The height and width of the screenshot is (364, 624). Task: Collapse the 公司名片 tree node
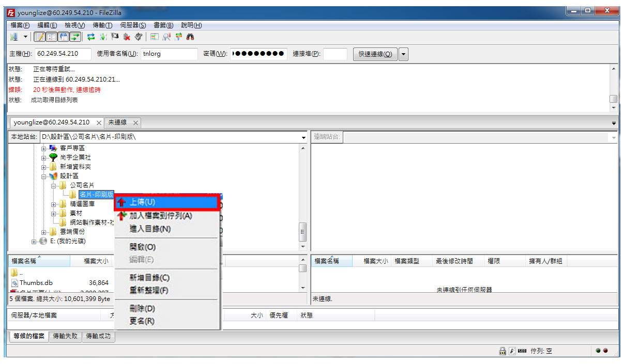click(x=54, y=185)
